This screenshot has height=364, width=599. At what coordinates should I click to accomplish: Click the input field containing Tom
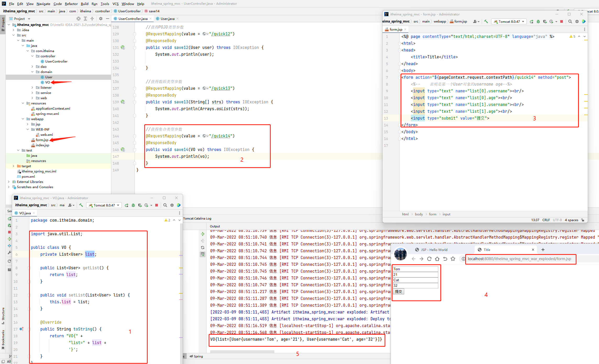pos(415,269)
